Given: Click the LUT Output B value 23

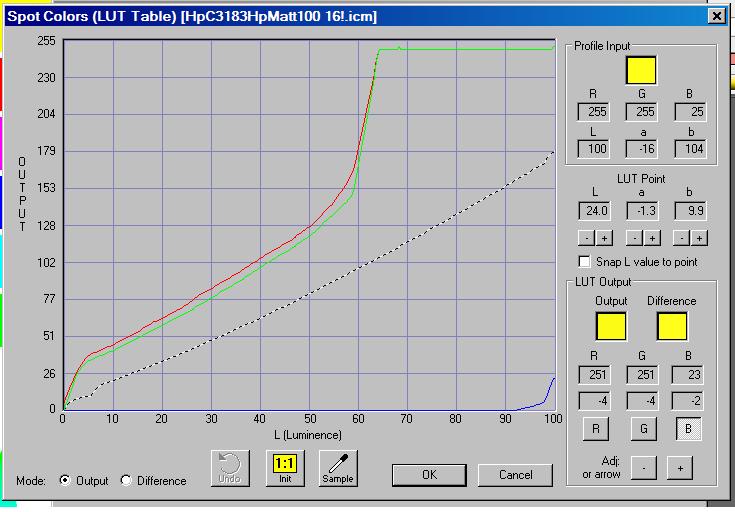Looking at the screenshot, I should tap(688, 375).
